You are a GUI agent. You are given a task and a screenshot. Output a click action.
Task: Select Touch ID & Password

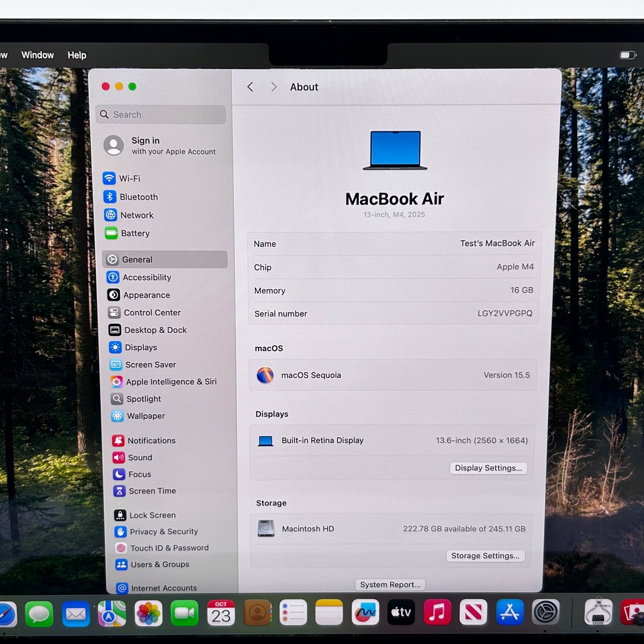(x=169, y=548)
